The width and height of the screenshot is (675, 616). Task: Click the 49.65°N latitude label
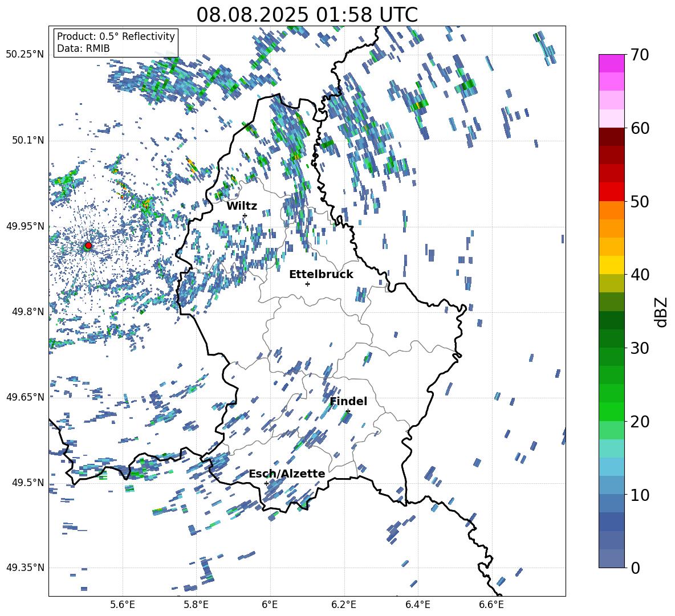[25, 397]
